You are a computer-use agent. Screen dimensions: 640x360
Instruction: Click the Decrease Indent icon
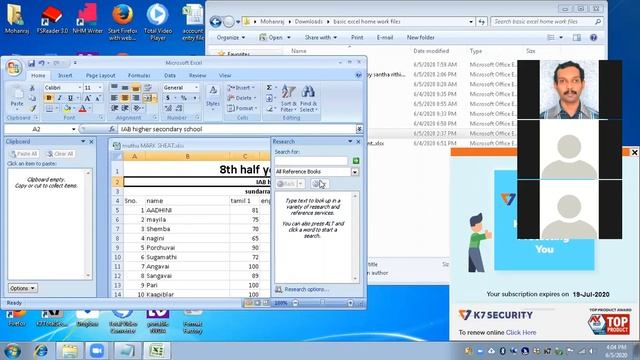point(114,108)
